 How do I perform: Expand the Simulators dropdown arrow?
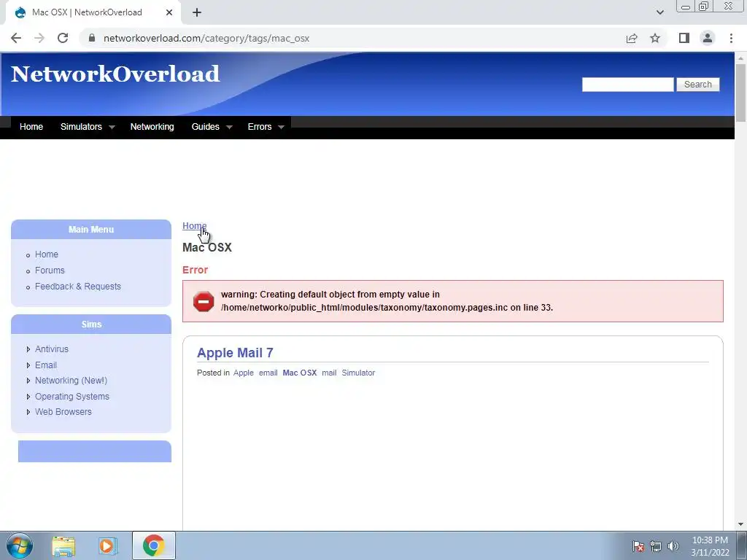click(112, 127)
